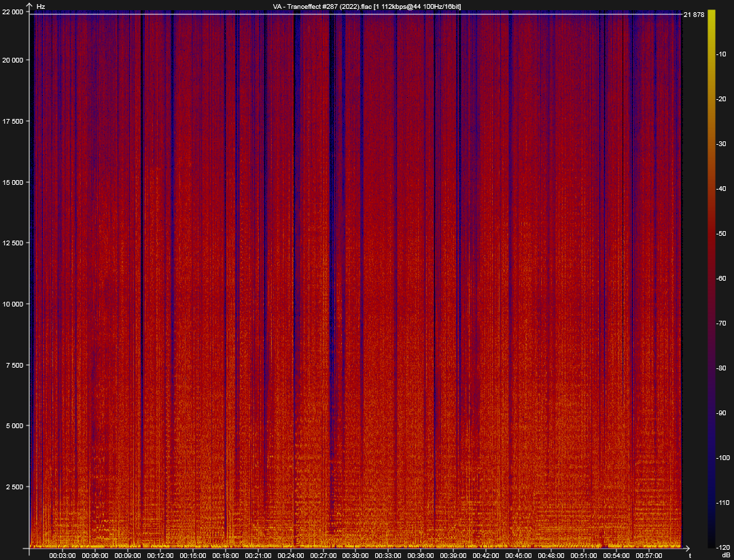Select the -30 dB label on the scale
The height and width of the screenshot is (560, 734).
point(723,143)
